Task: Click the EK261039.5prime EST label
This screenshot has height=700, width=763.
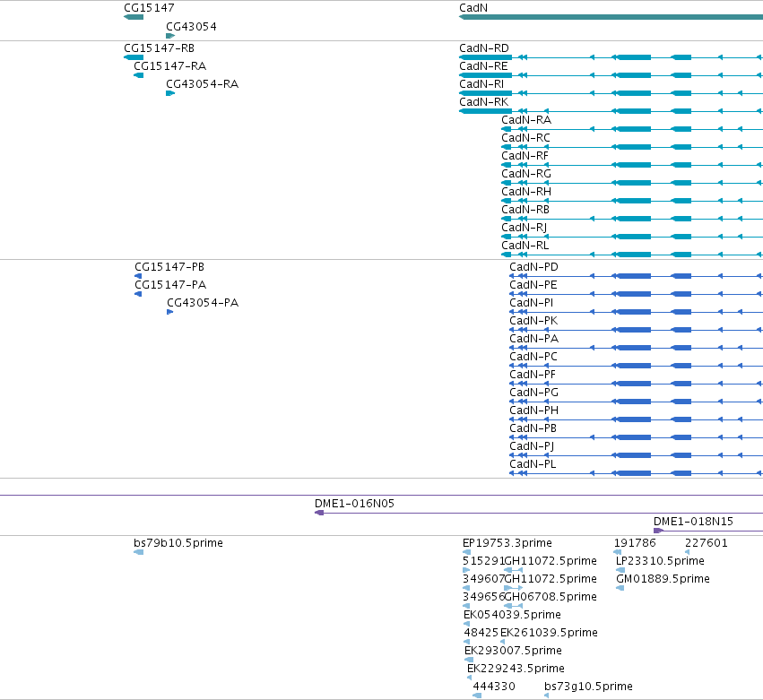Action: 549,634
